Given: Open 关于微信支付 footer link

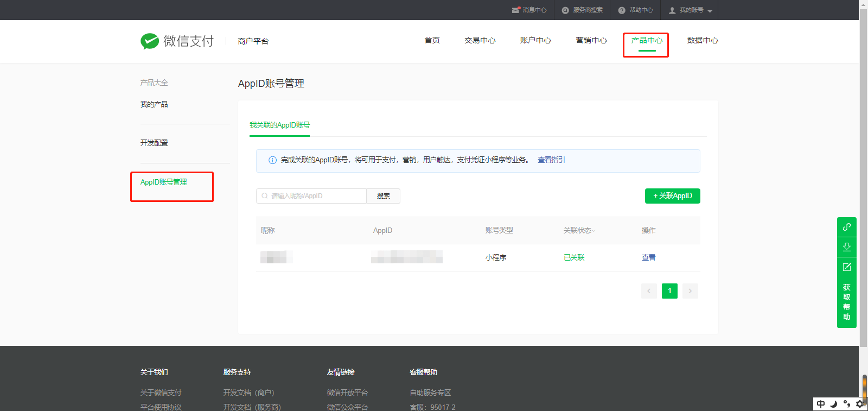Looking at the screenshot, I should (x=161, y=393).
